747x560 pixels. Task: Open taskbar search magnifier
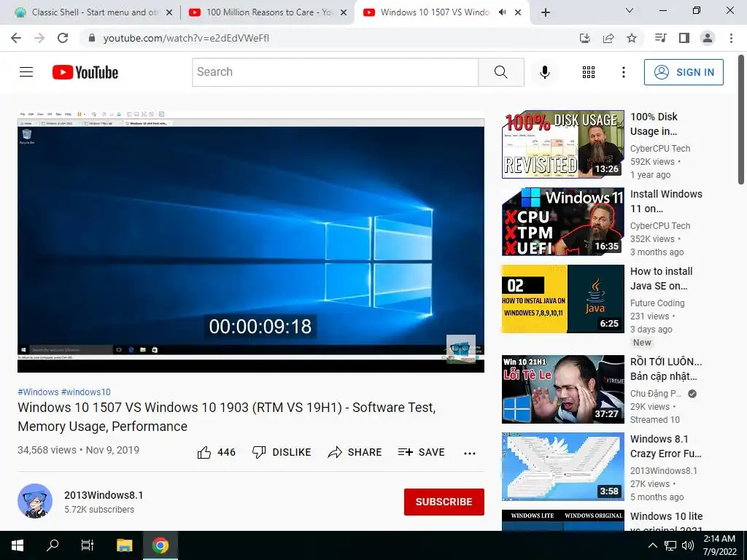click(x=53, y=545)
